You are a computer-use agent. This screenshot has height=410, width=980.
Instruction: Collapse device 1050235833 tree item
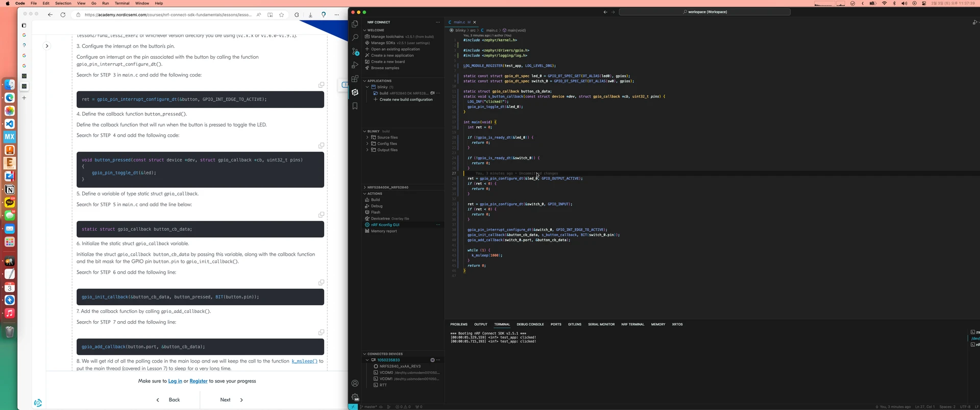[367, 360]
